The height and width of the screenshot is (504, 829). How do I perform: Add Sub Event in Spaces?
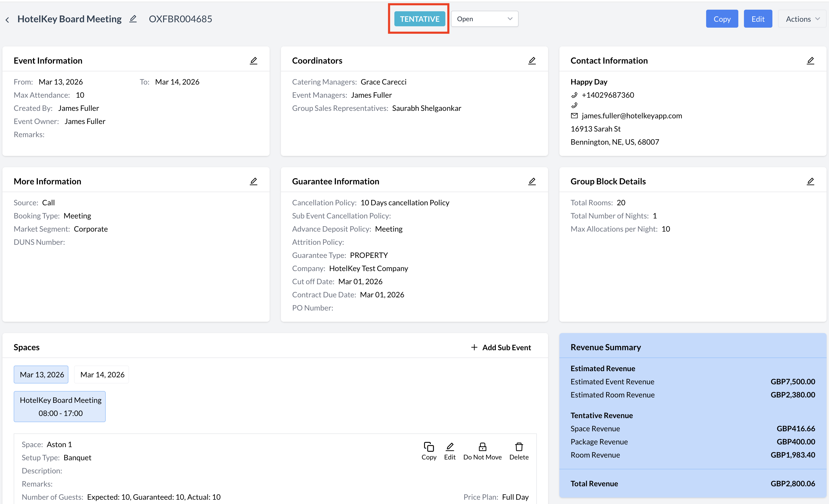click(500, 347)
